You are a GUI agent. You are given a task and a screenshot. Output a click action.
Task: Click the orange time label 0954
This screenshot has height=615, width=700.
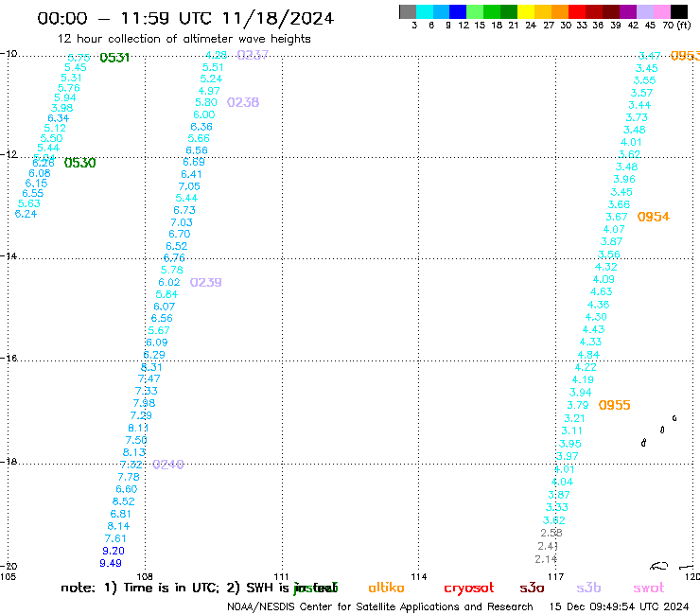coord(653,217)
